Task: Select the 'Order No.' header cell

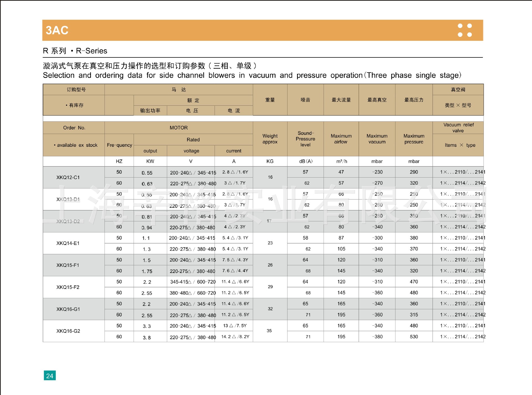Action: 74,128
